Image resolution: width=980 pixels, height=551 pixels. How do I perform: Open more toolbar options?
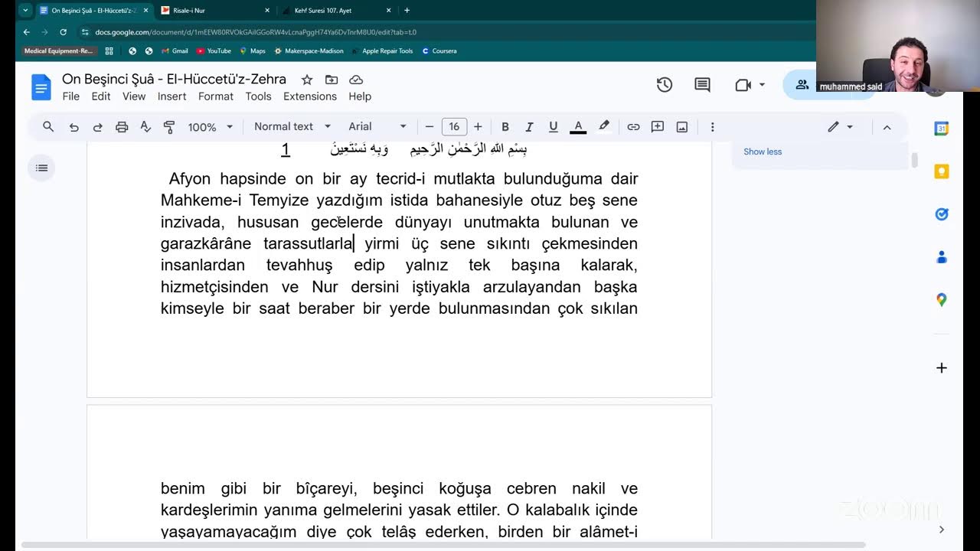712,127
